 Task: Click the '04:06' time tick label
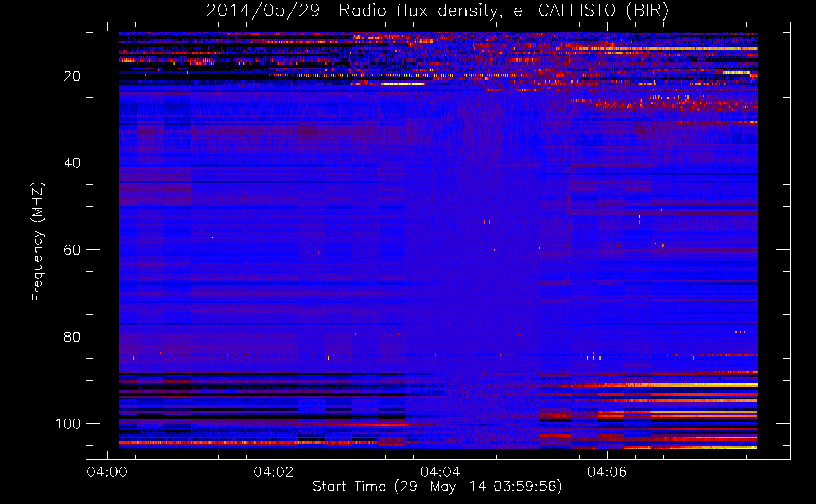click(607, 472)
